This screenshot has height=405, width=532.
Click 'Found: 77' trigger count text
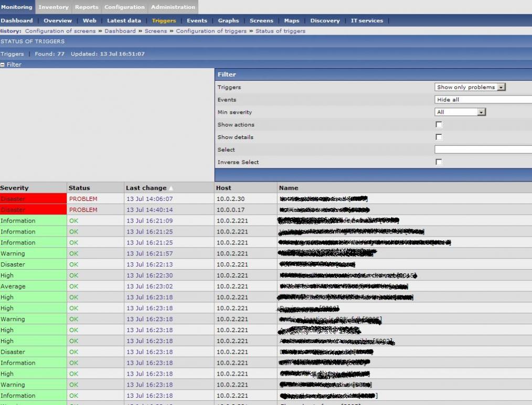click(x=49, y=54)
